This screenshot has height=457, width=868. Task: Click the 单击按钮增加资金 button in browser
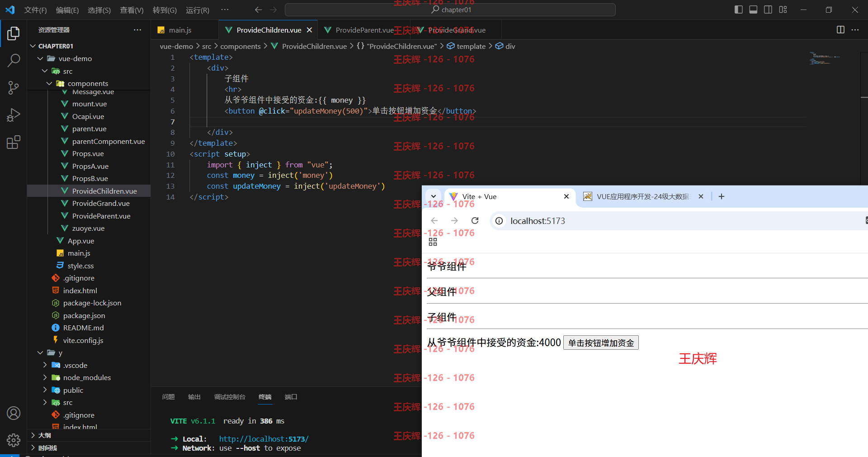601,343
